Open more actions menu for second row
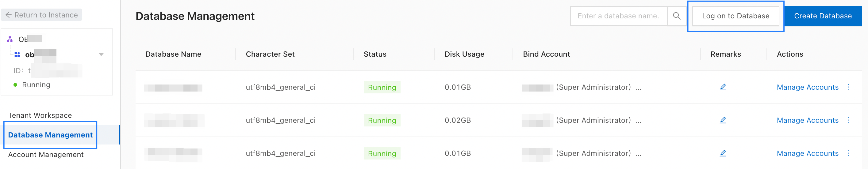This screenshot has width=868, height=169. [848, 120]
